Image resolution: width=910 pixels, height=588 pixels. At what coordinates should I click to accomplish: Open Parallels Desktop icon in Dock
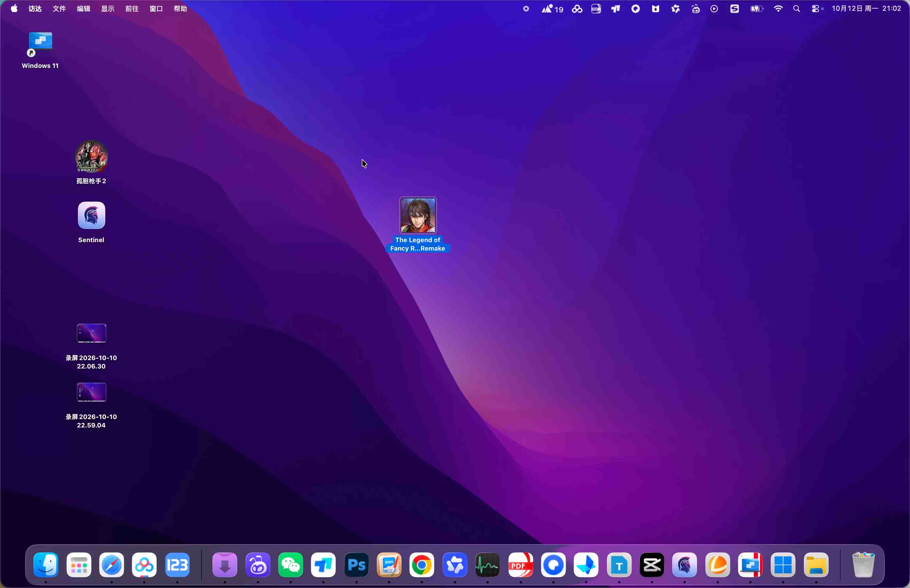tap(750, 565)
